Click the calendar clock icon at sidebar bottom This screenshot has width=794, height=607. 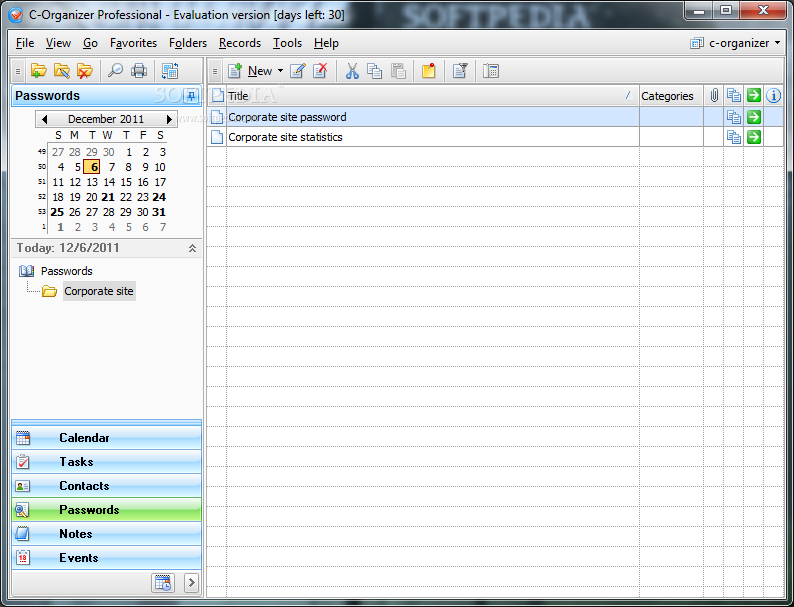click(163, 583)
